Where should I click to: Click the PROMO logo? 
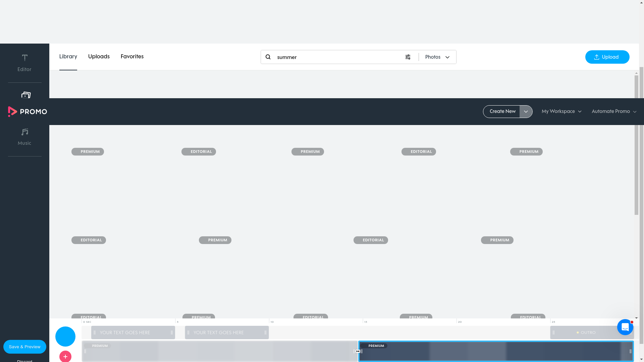[27, 111]
